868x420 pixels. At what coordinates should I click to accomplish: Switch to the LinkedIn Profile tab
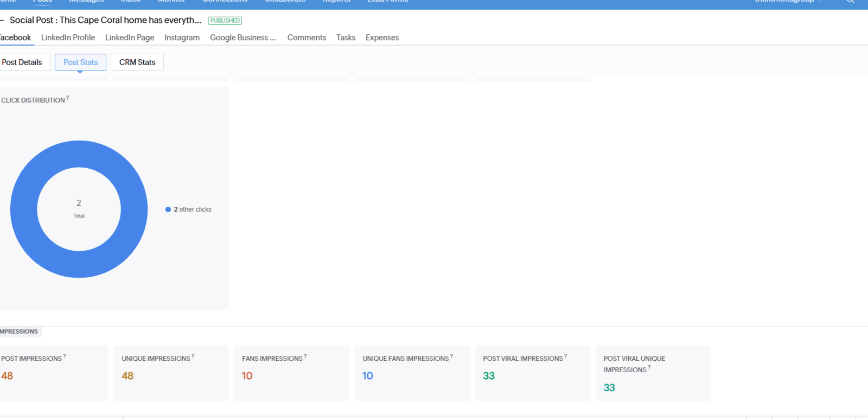tap(68, 37)
